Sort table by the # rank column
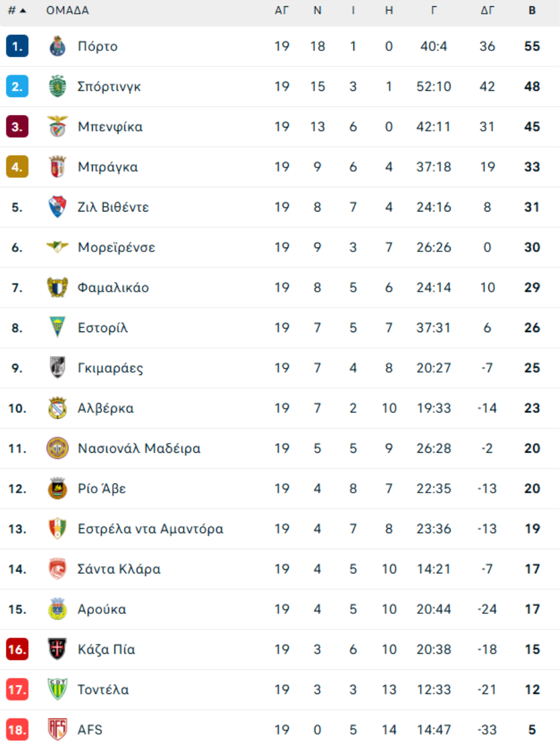This screenshot has height=747, width=560. pyautogui.click(x=17, y=11)
